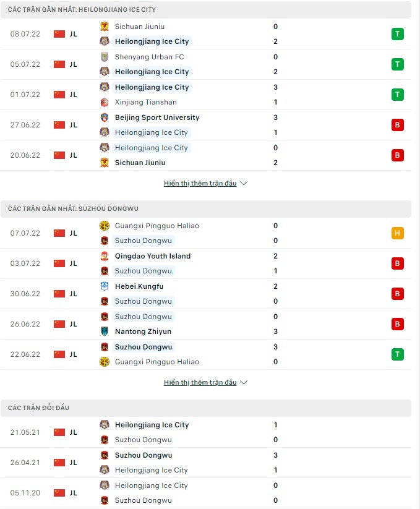Screen dimensions: 420x509
Task: Click the Hebei Kungfu club badge
Action: pos(105,286)
